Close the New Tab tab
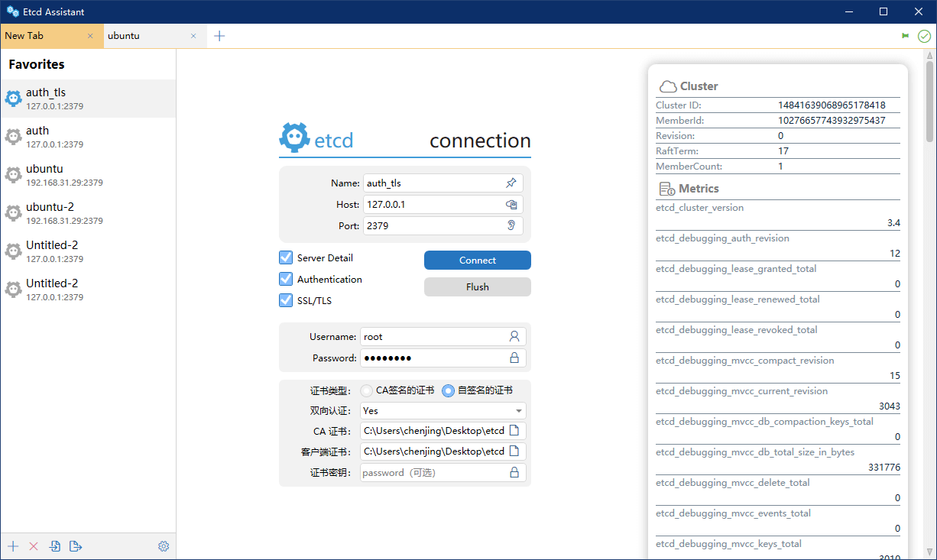Screen dimensions: 937x560 pyautogui.click(x=90, y=36)
